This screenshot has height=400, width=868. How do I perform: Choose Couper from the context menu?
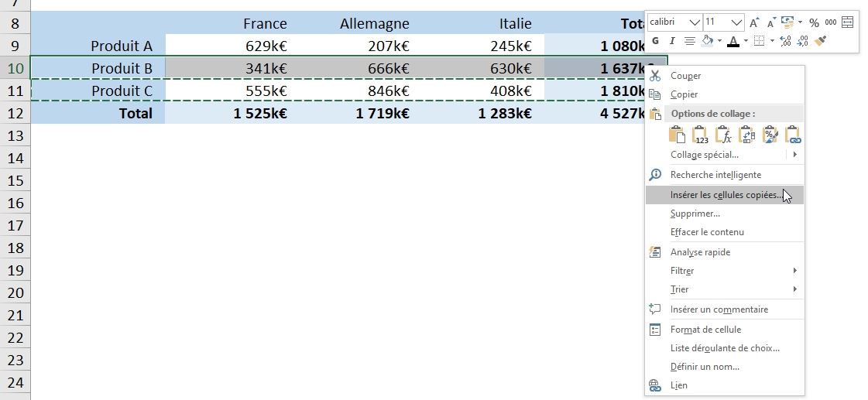coord(725,76)
